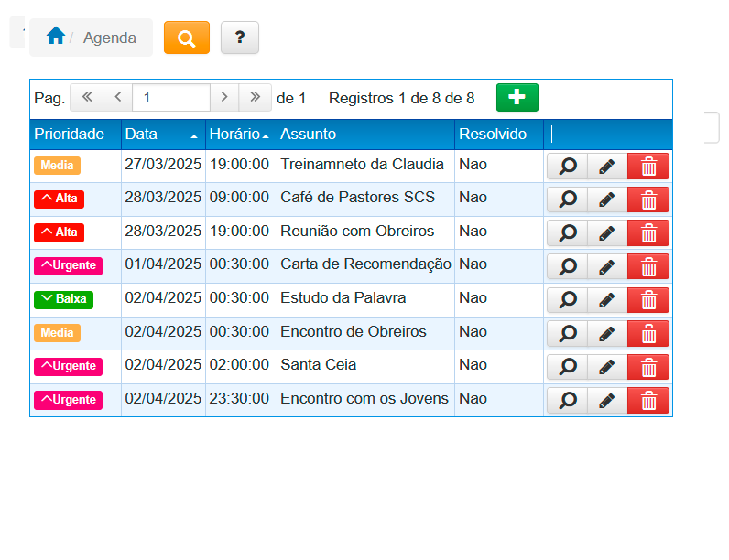
Task: Go to the next page
Action: coord(224,97)
